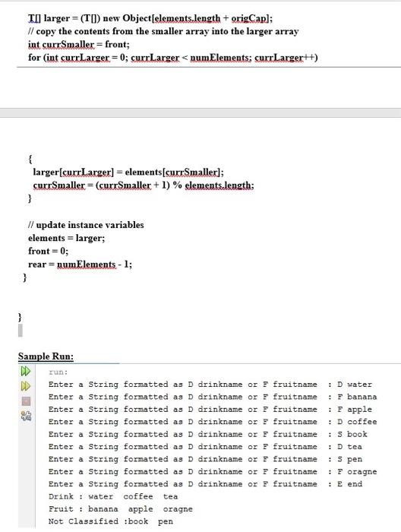Click the "Not Classified :book pen" line
The height and width of the screenshot is (532, 401).
click(111, 521)
